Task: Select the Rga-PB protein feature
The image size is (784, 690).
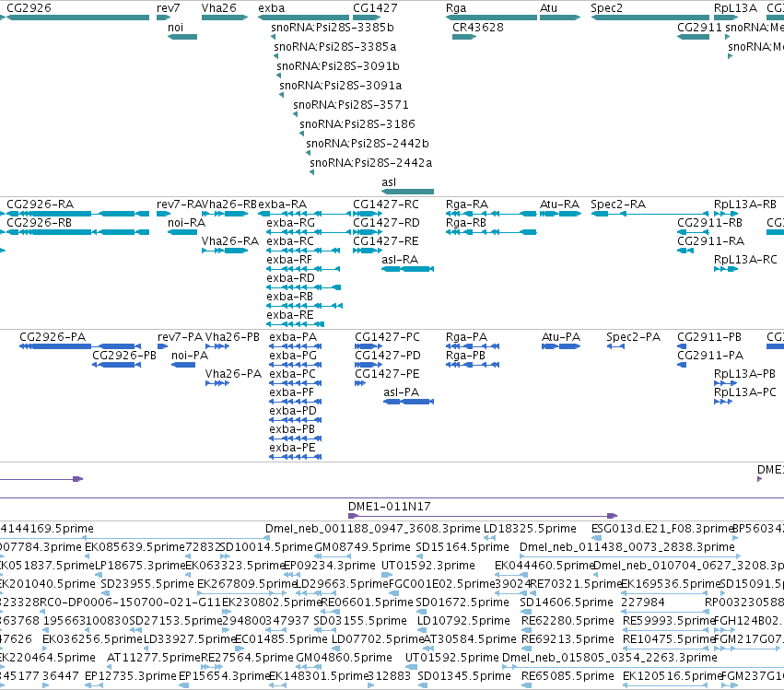Action: coord(472,365)
